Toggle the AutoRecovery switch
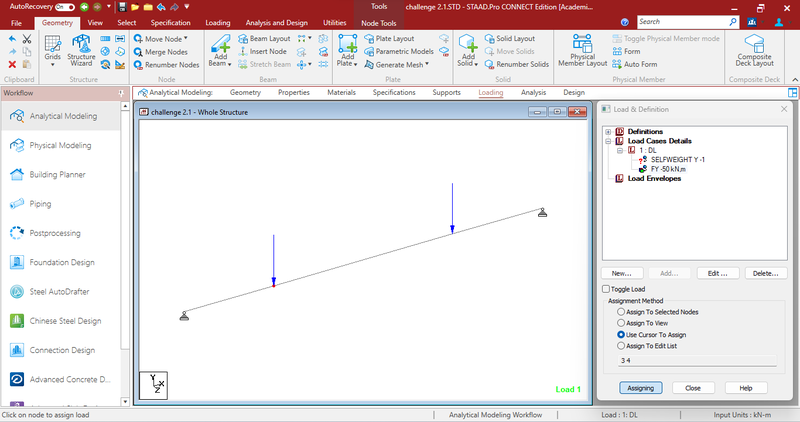This screenshot has width=800, height=422. (x=65, y=7)
